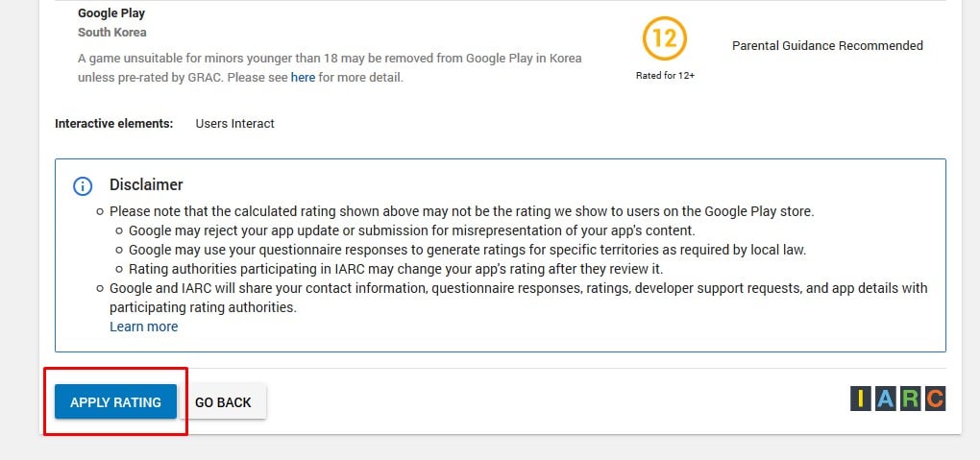
Task: Click the blue A tile in IARC logo
Action: (885, 399)
